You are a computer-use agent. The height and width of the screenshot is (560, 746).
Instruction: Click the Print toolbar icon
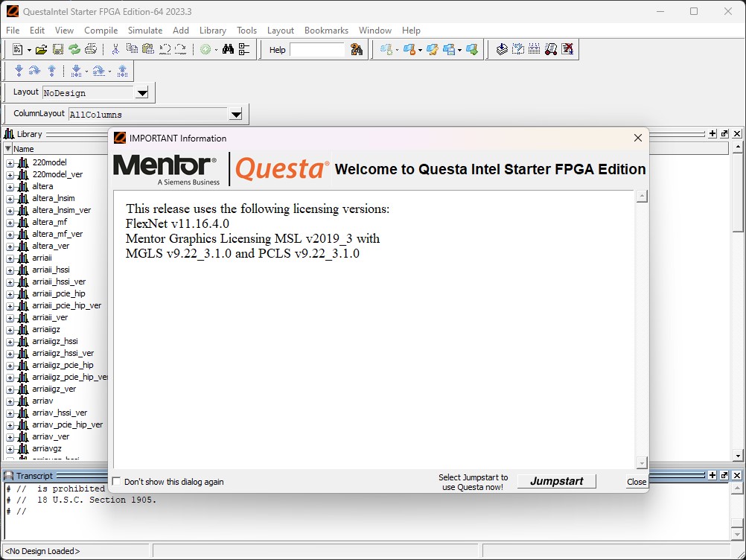(91, 49)
